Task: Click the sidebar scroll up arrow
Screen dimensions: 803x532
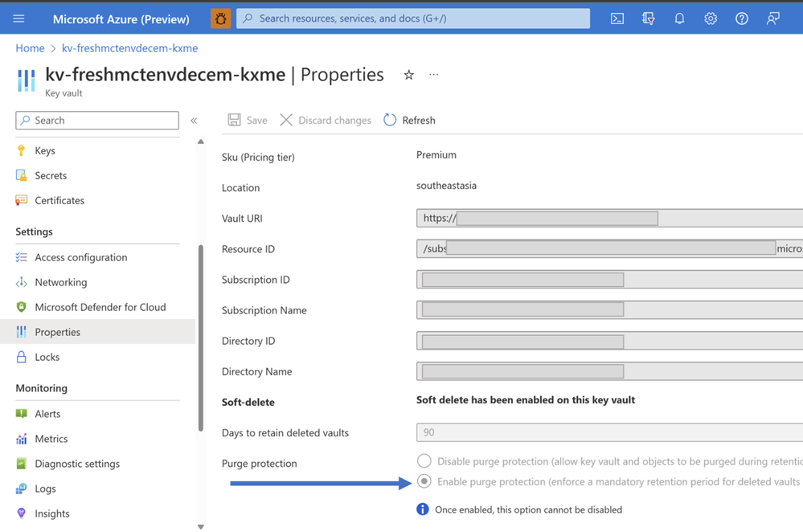Action: [x=201, y=141]
